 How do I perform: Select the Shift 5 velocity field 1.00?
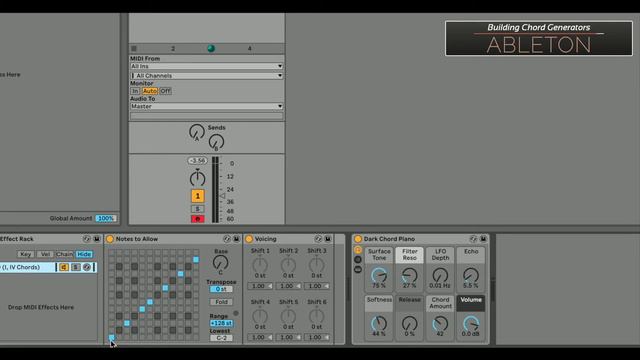point(288,338)
